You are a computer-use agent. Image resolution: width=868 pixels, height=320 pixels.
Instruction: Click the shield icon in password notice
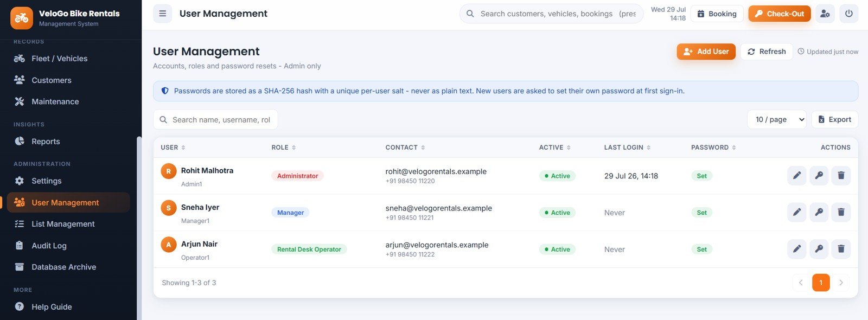tap(165, 91)
